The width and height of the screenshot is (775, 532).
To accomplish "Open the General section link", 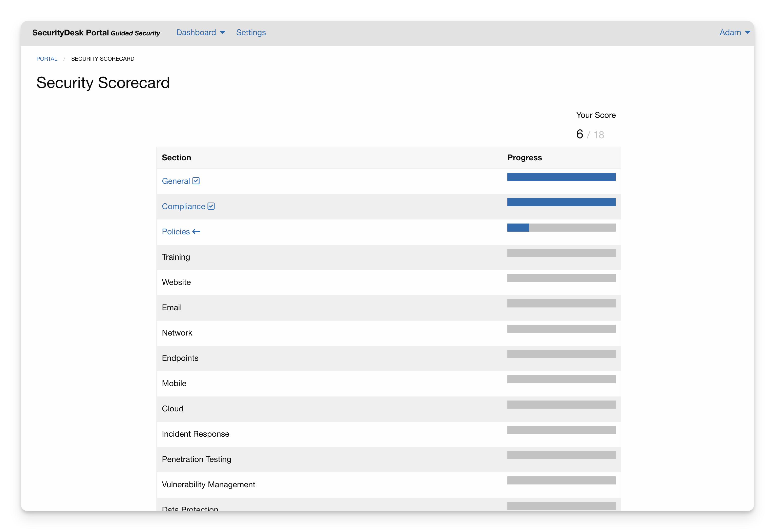I will point(176,181).
